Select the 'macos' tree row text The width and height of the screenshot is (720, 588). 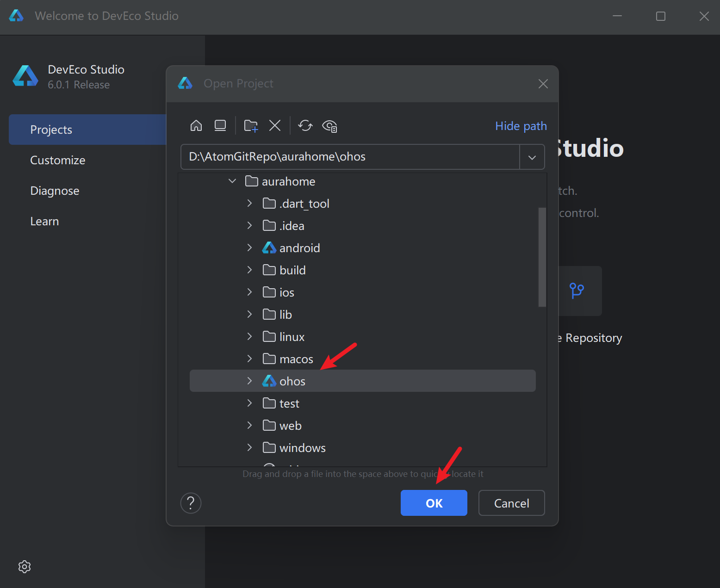(x=296, y=359)
